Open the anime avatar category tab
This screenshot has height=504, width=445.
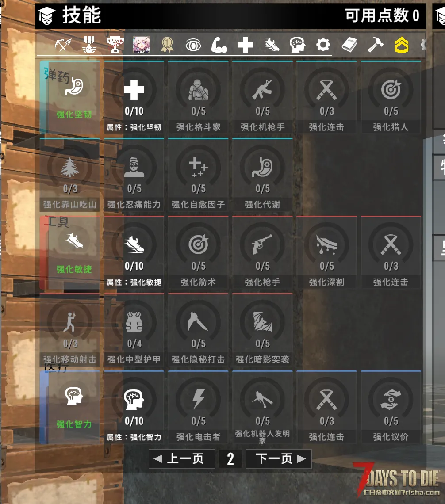[x=141, y=45]
